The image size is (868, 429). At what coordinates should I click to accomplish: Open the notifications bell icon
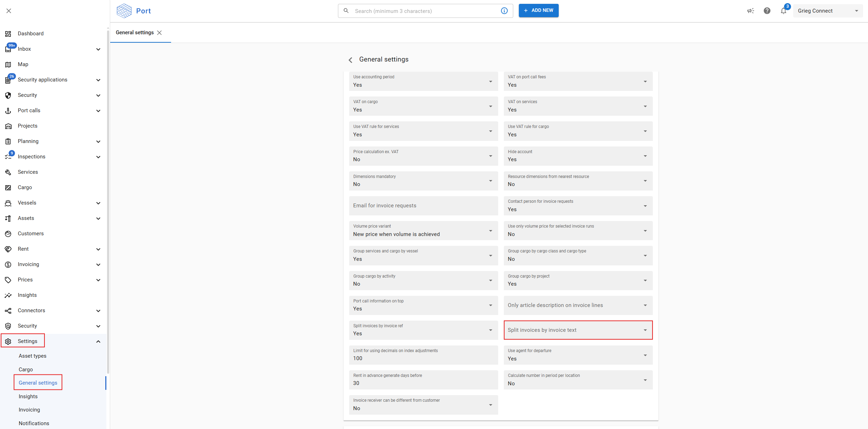click(783, 11)
